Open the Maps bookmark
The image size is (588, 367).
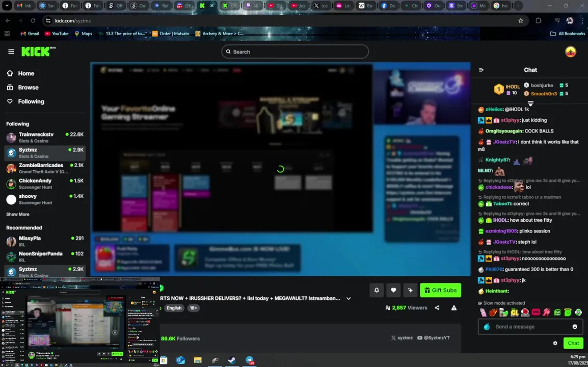pos(83,34)
